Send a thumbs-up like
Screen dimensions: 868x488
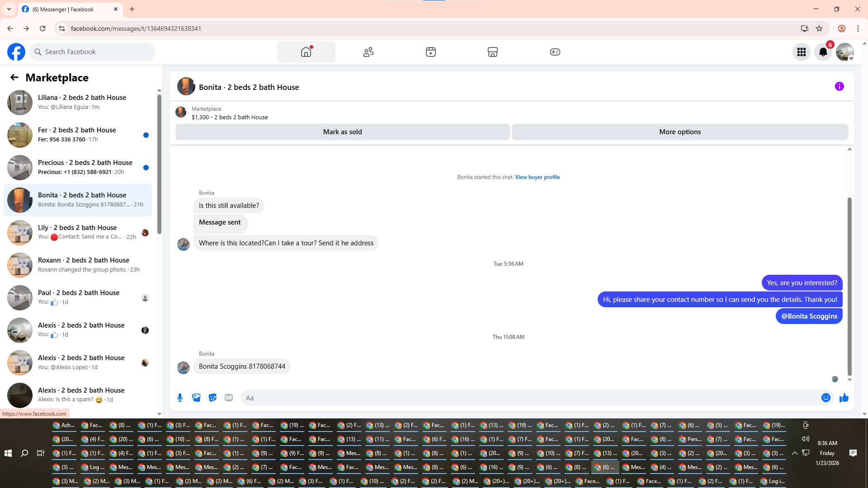pos(844,398)
